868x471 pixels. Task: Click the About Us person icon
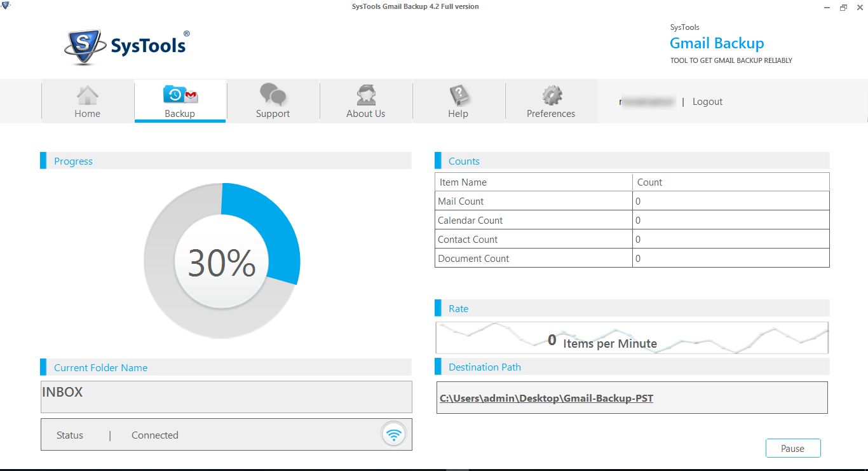coord(366,95)
